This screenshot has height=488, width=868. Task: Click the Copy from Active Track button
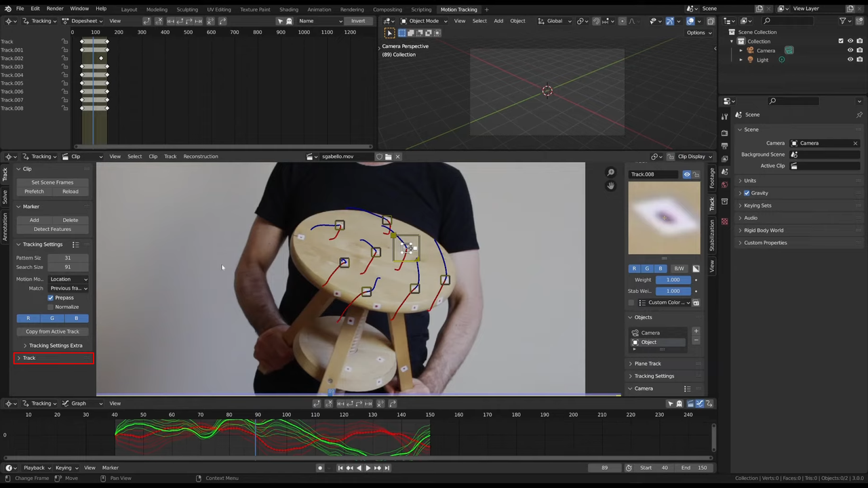tap(52, 331)
